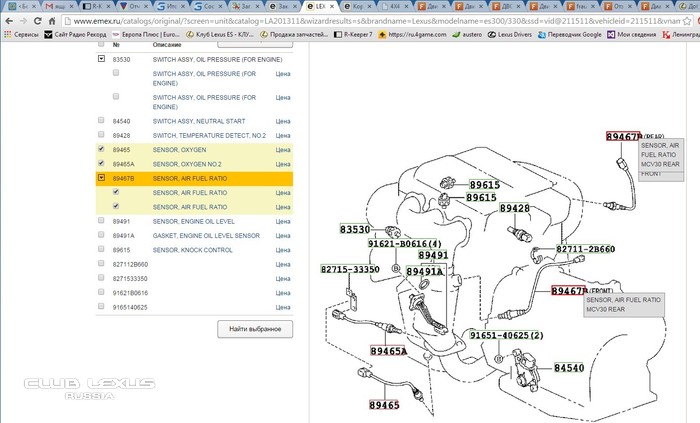Click the 89428 label on the diagram
Screen dimensions: 700x423
(x=514, y=208)
